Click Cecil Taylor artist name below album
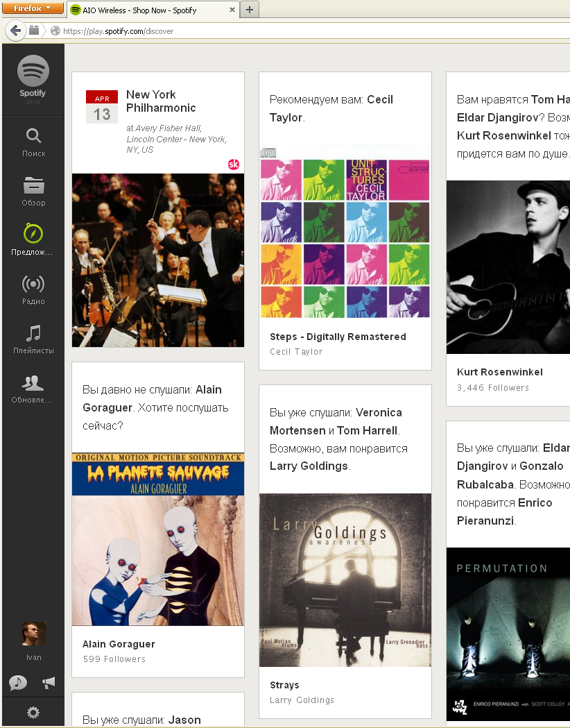570x728 pixels. point(296,351)
